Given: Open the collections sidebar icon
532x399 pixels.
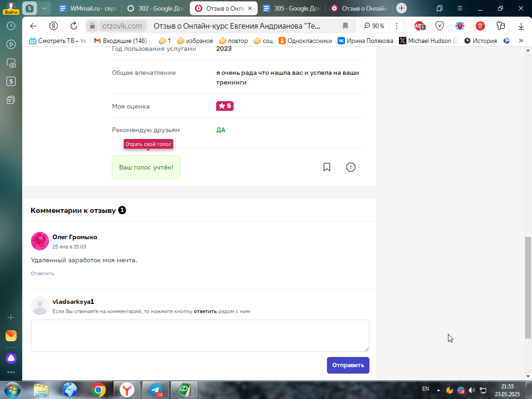Looking at the screenshot, I should tap(11, 100).
